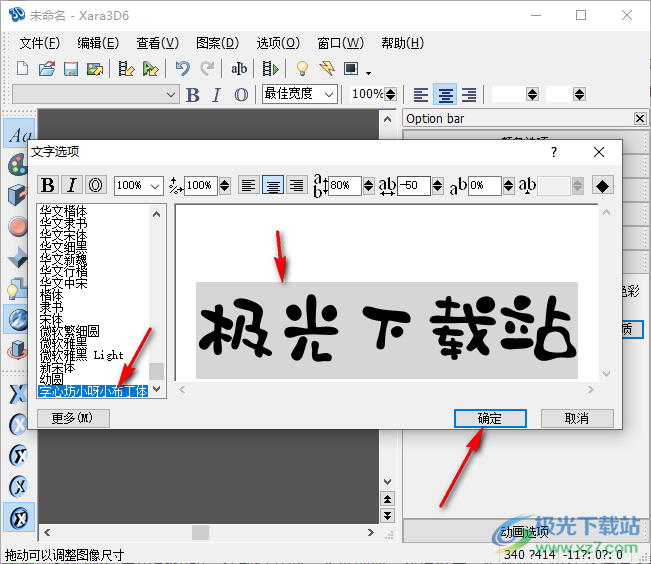The image size is (651, 564).
Task: Toggle center alignment in main window toolbar
Action: 445,95
